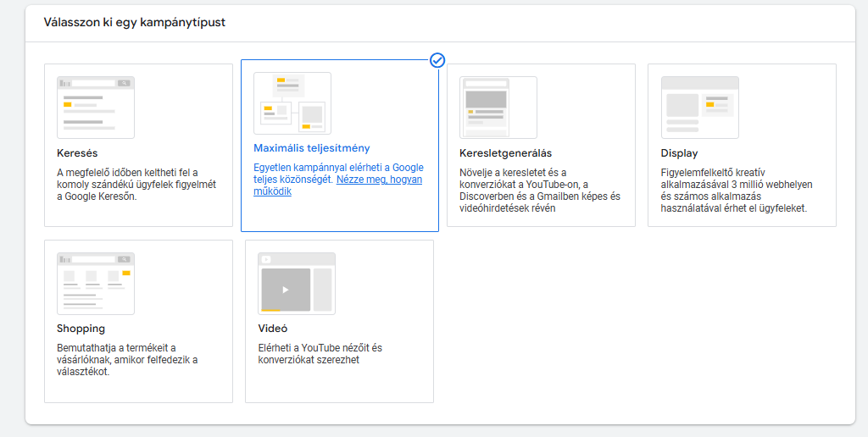Click the 'Válasszon ki egy kampánytípust' heading
Image resolution: width=868 pixels, height=437 pixels.
coord(135,23)
